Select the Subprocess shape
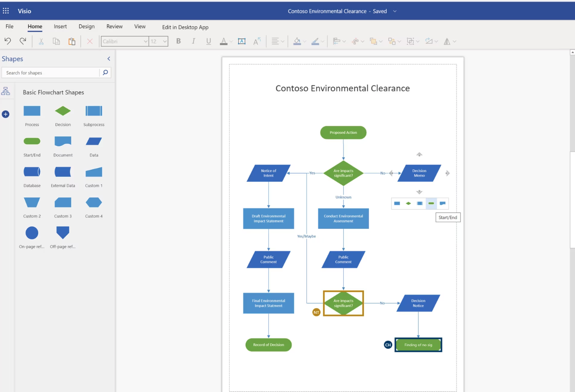 [93, 111]
